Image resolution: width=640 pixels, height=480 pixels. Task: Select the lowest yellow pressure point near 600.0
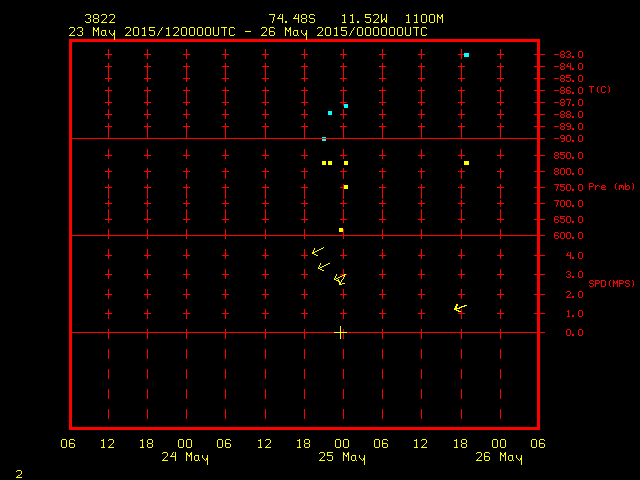point(341,230)
